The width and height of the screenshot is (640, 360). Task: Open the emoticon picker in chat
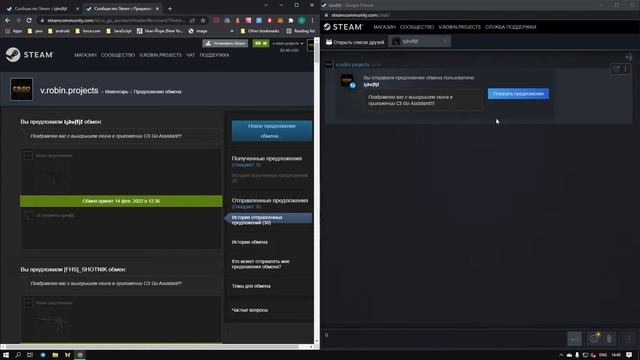coord(594,338)
